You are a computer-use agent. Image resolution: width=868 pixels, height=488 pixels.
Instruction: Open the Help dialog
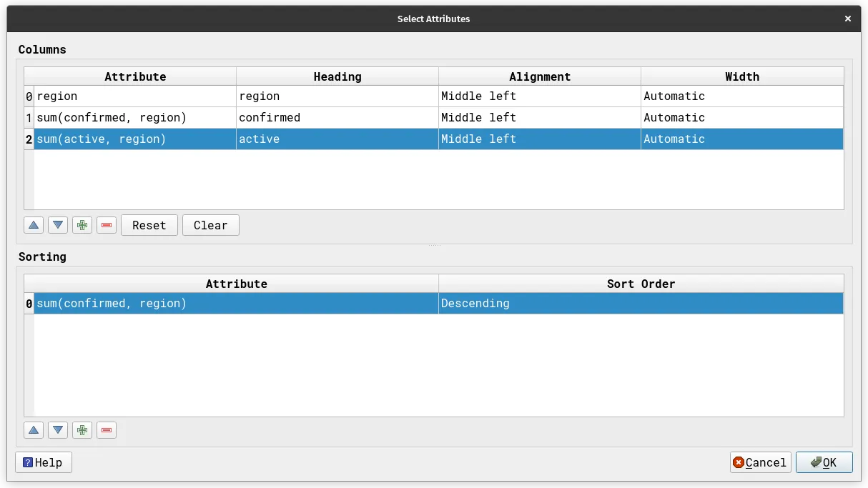coord(43,462)
